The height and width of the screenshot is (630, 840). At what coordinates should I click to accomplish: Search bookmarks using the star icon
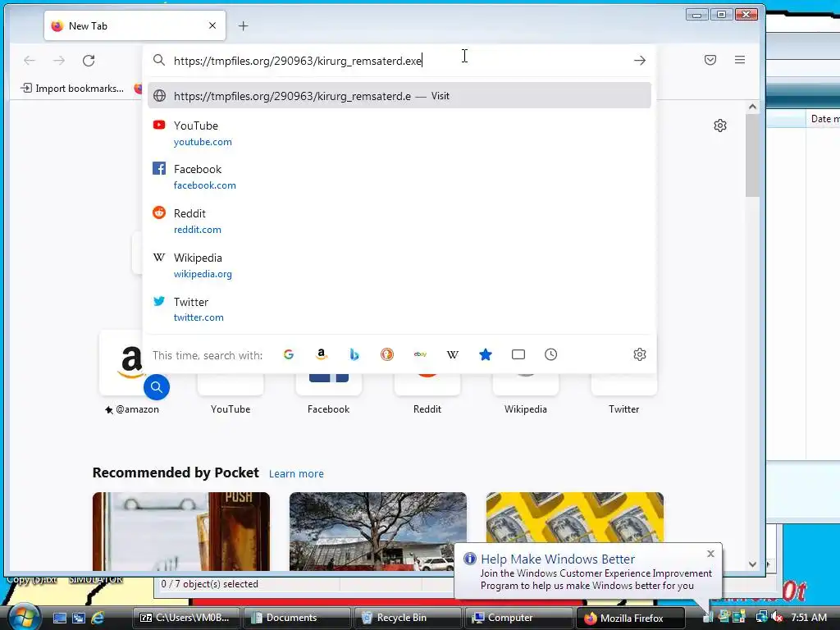[486, 354]
